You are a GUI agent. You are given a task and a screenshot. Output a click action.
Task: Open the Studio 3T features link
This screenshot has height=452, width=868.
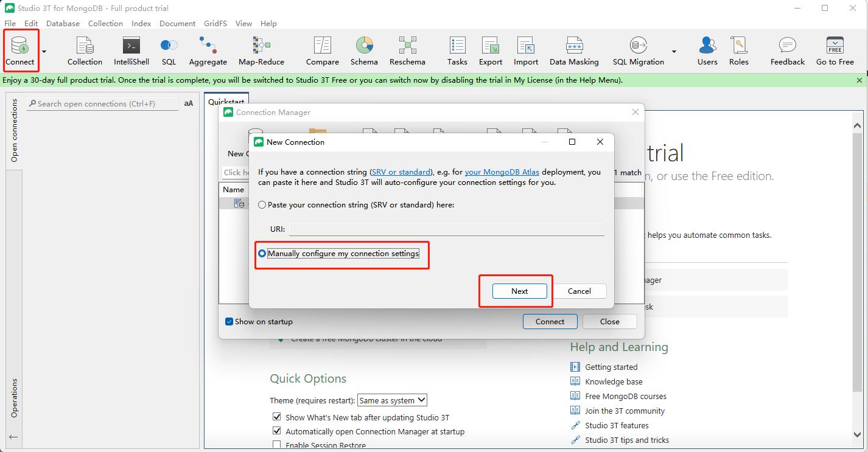point(617,425)
